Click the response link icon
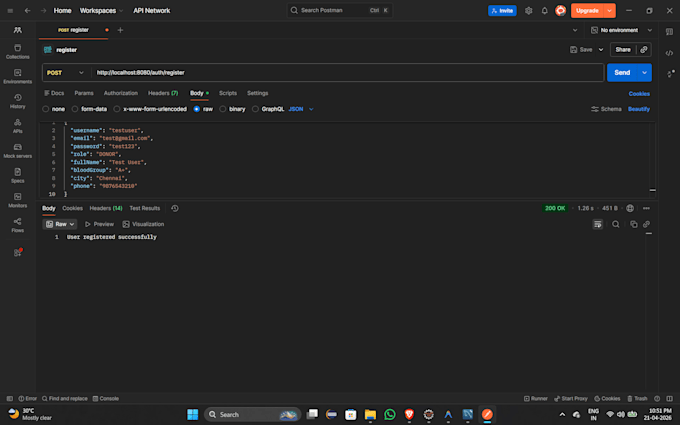This screenshot has height=425, width=680. [646, 224]
